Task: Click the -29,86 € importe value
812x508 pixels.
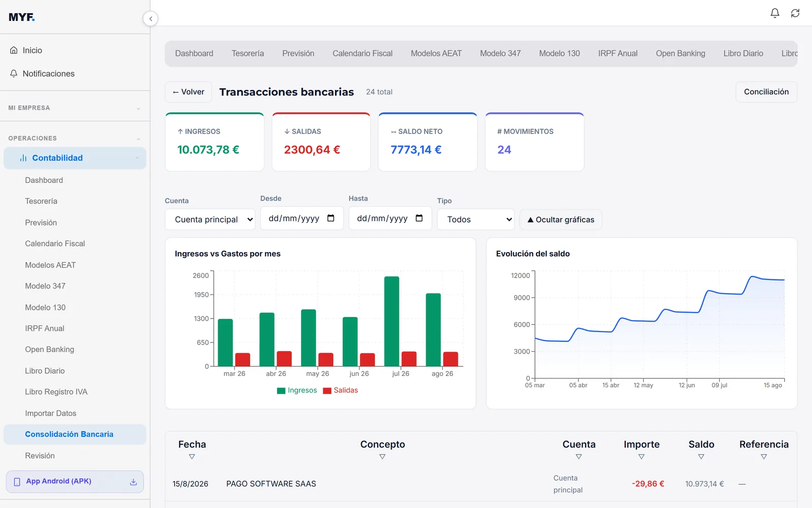Action: point(648,484)
